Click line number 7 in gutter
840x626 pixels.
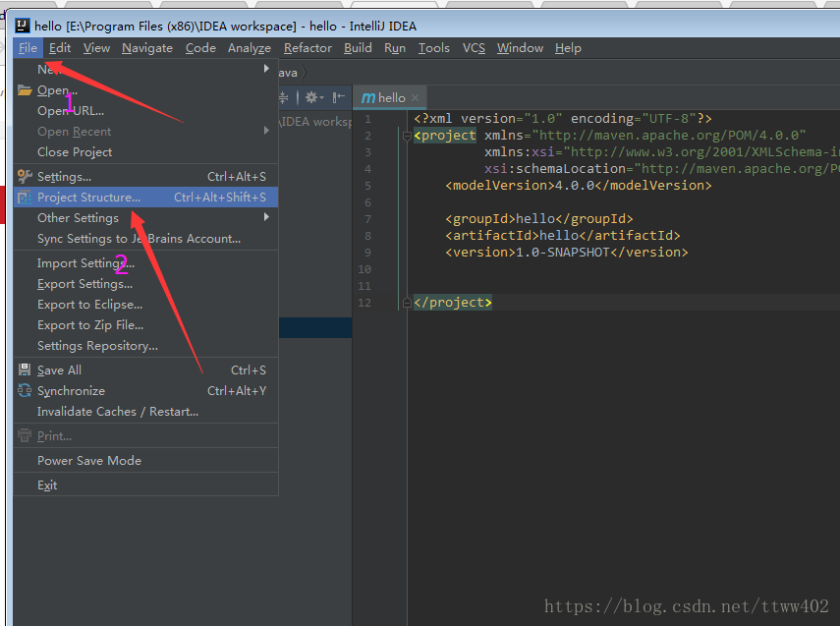[x=367, y=219]
